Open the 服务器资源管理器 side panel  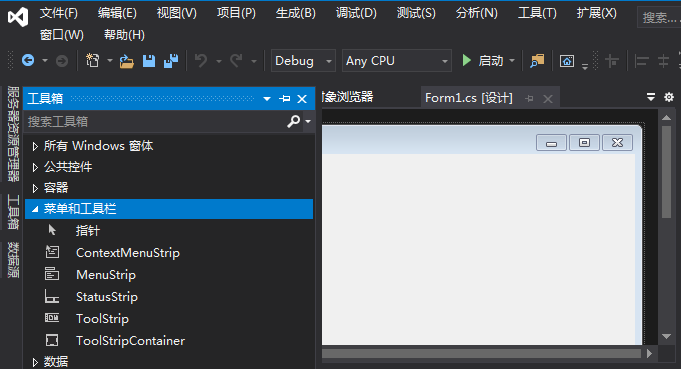coord(13,134)
